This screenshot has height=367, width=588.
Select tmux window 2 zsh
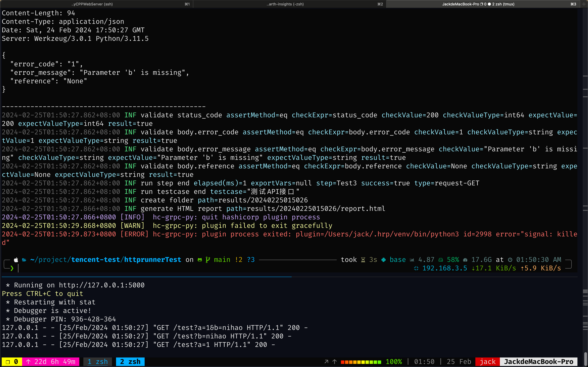tap(130, 362)
